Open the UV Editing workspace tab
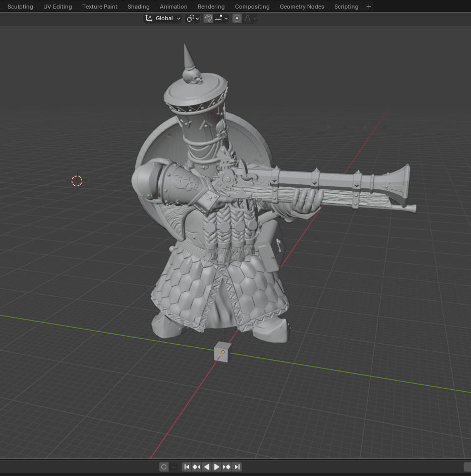The width and height of the screenshot is (471, 476). pos(57,7)
